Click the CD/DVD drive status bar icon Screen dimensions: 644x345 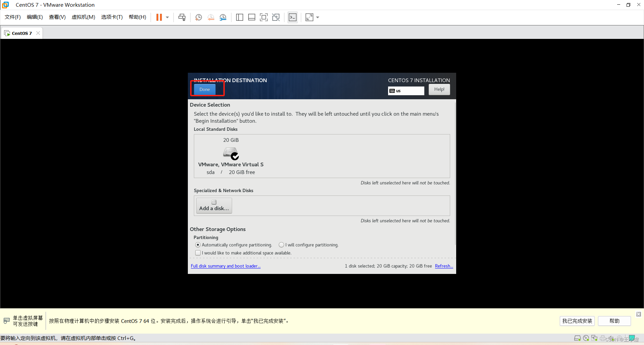click(x=586, y=338)
